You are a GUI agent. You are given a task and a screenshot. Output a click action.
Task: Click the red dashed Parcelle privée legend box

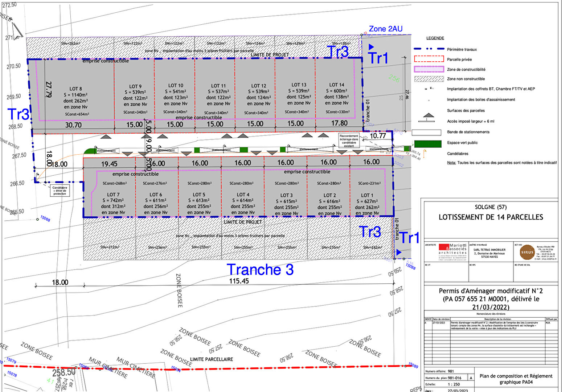429,59
